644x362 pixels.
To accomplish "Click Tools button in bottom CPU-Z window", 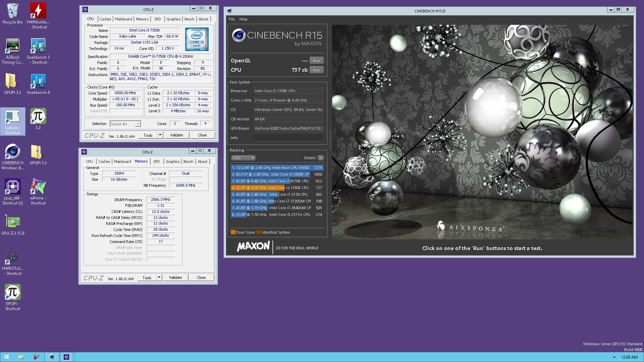I will pos(147,278).
